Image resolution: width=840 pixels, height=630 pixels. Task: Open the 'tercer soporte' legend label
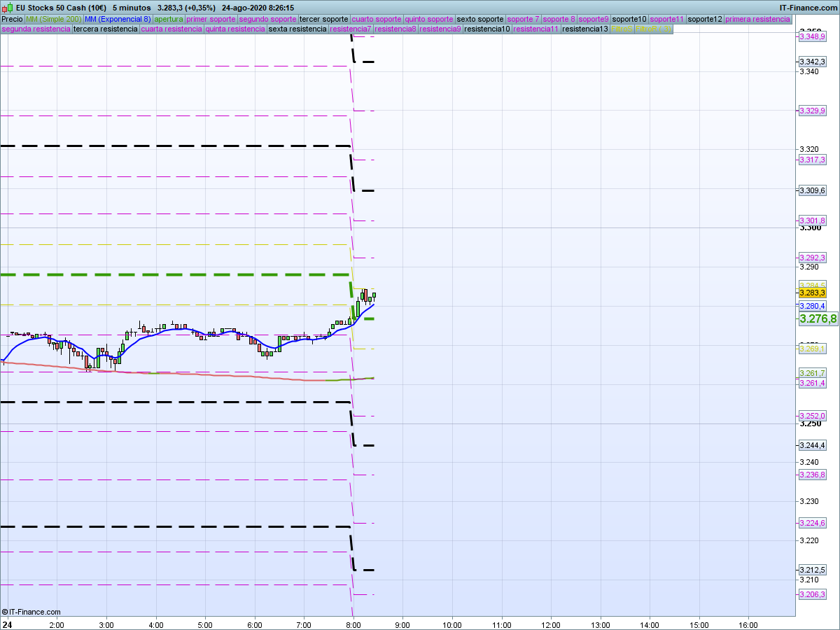coord(323,19)
